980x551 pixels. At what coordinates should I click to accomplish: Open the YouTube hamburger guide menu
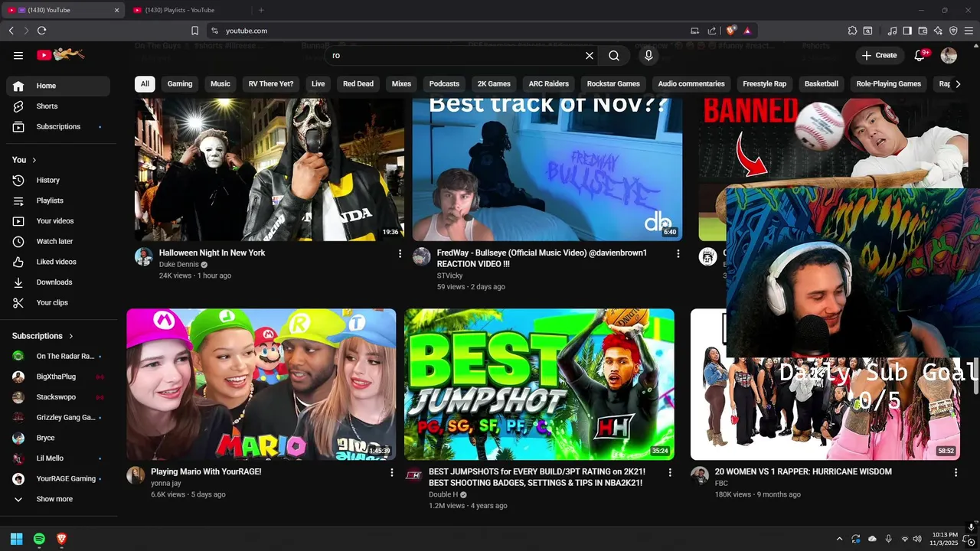(18, 55)
